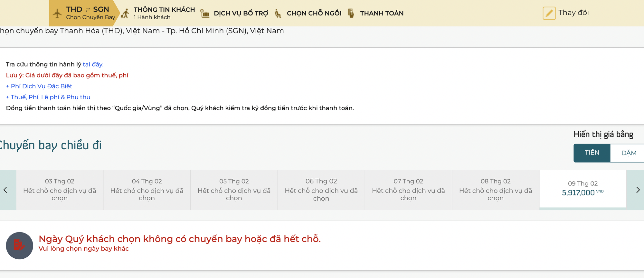Open the Thanh toán step
This screenshot has height=278, width=644.
pyautogui.click(x=376, y=13)
